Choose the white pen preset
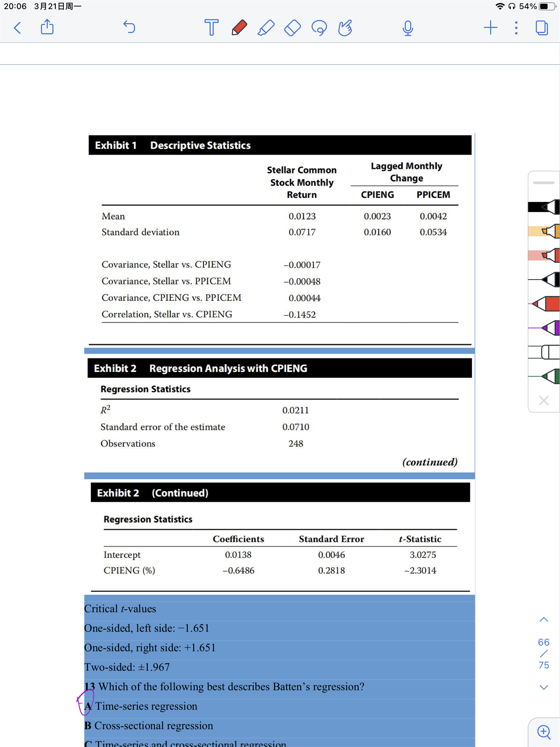 (x=544, y=352)
